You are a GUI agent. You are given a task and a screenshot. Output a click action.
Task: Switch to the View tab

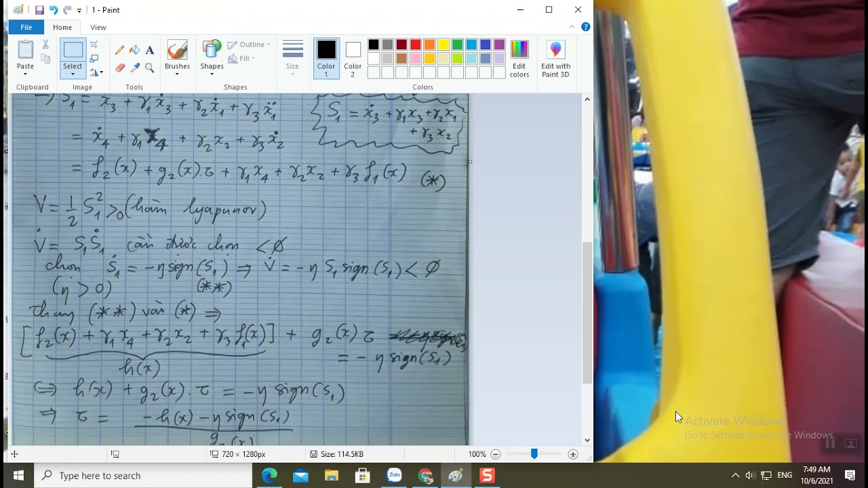click(98, 27)
